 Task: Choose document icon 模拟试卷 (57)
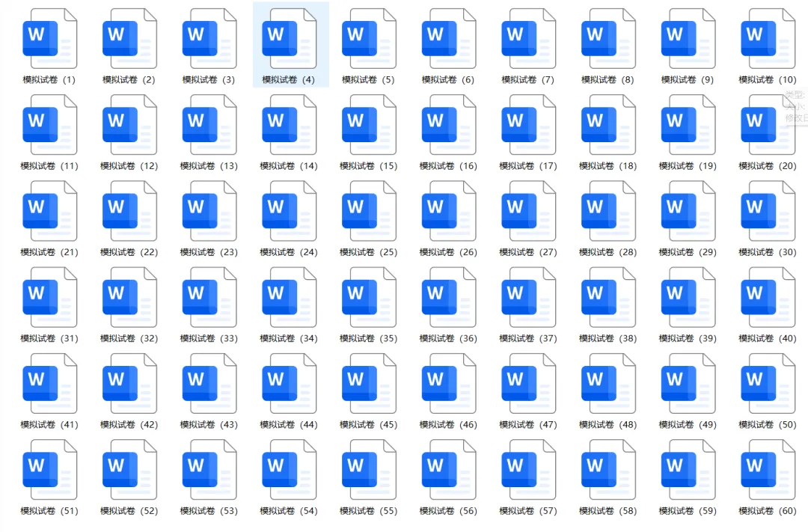coord(529,470)
